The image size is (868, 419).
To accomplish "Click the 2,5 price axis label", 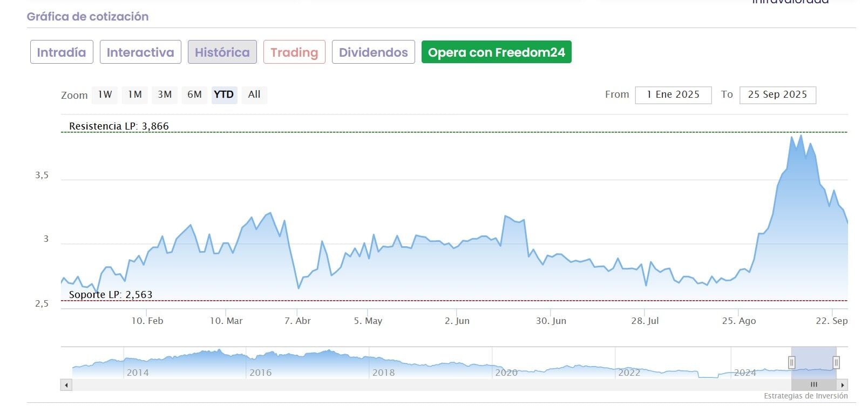I will pyautogui.click(x=42, y=303).
